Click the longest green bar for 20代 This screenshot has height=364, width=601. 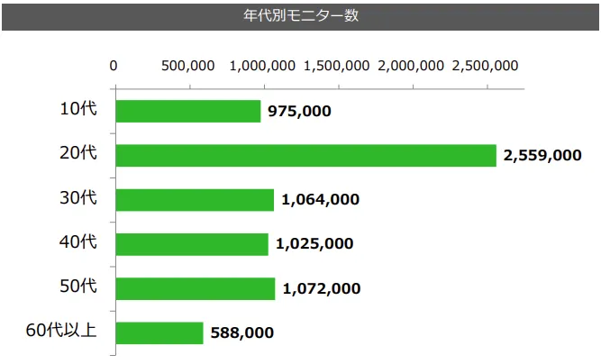click(306, 155)
